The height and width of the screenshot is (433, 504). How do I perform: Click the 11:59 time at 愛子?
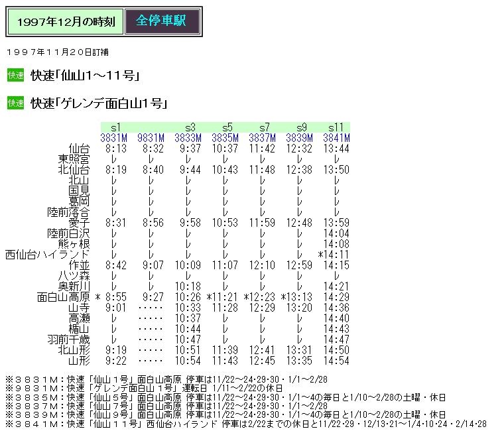click(x=262, y=223)
